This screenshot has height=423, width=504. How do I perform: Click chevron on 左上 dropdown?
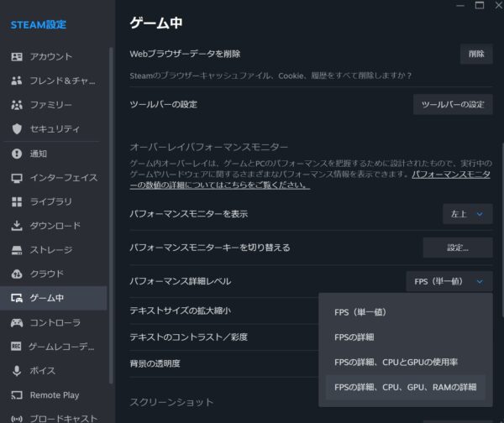click(x=480, y=214)
